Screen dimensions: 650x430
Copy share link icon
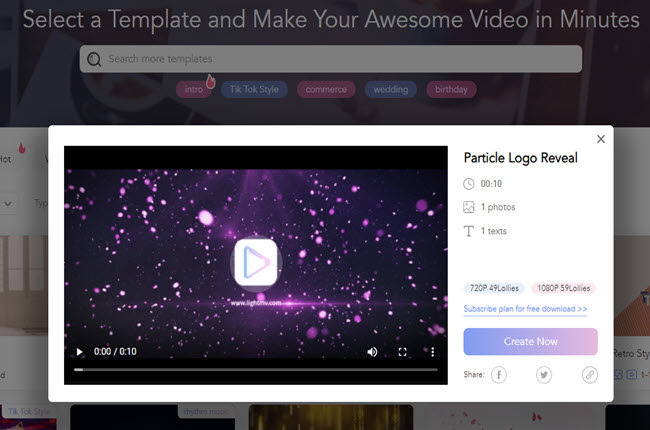[589, 375]
